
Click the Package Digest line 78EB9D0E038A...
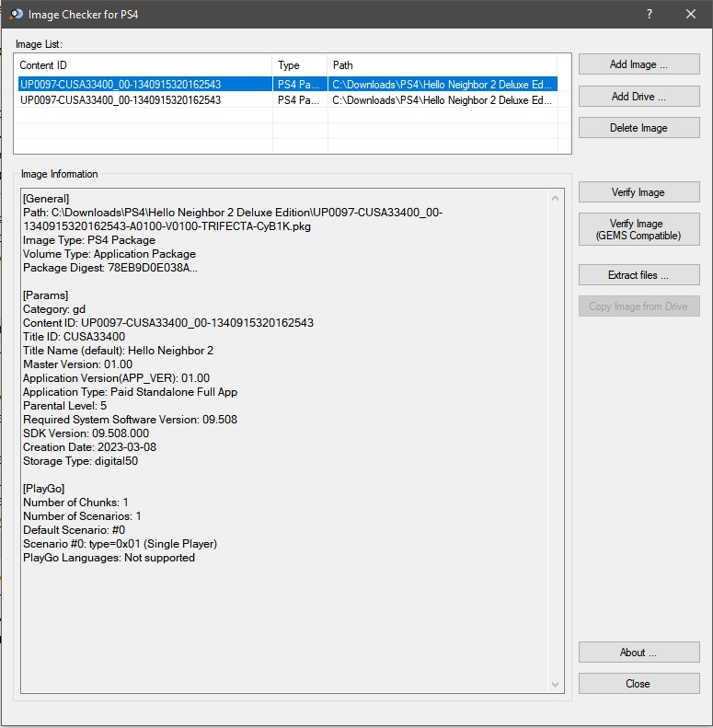pyautogui.click(x=110, y=268)
